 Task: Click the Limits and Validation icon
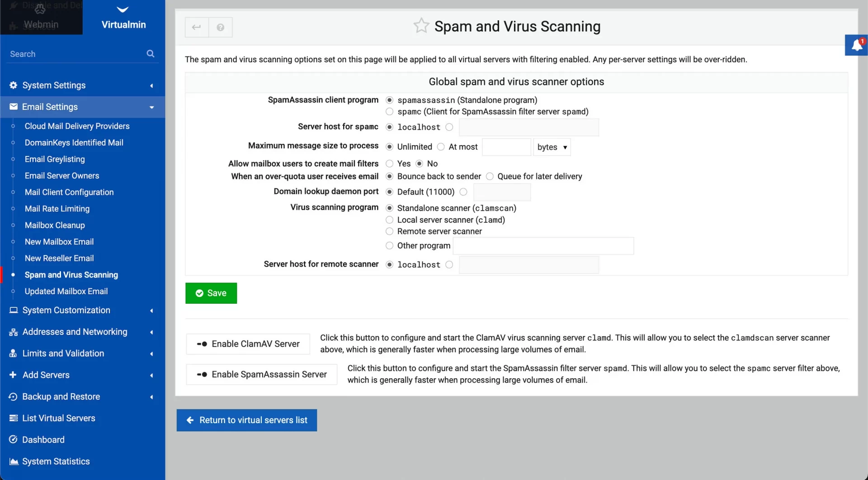pyautogui.click(x=13, y=353)
